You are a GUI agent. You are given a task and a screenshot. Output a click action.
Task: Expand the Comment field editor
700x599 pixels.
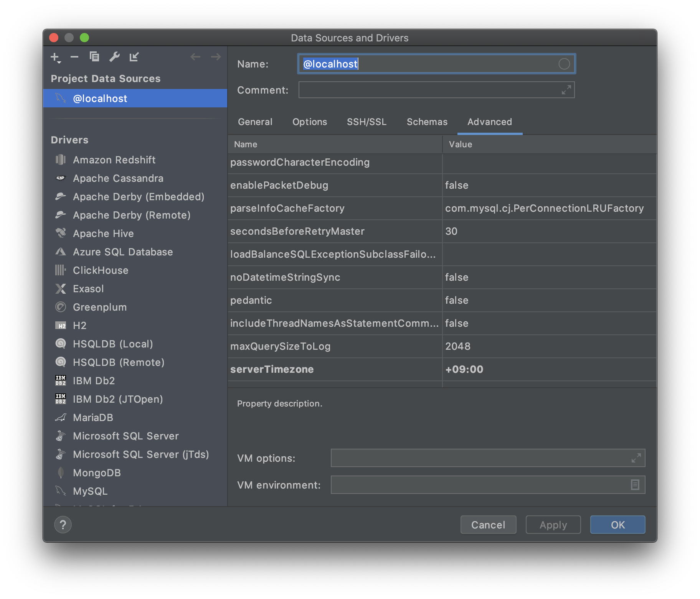pos(566,90)
